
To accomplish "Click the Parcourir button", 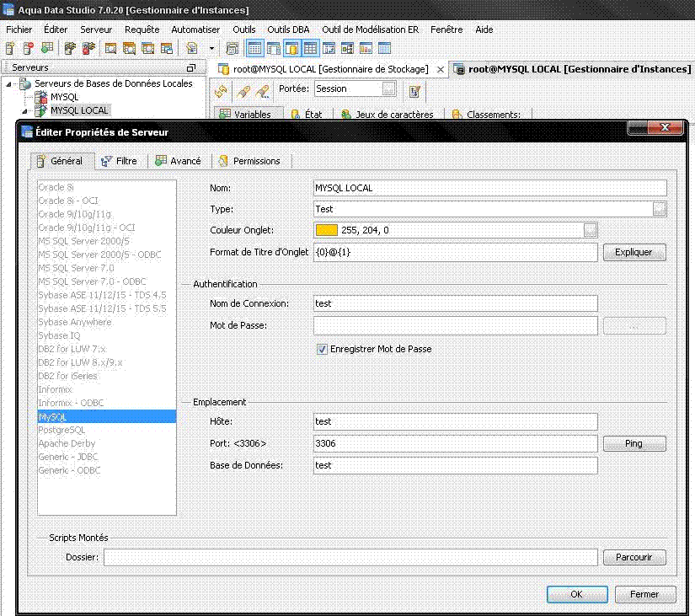I will (x=634, y=558).
